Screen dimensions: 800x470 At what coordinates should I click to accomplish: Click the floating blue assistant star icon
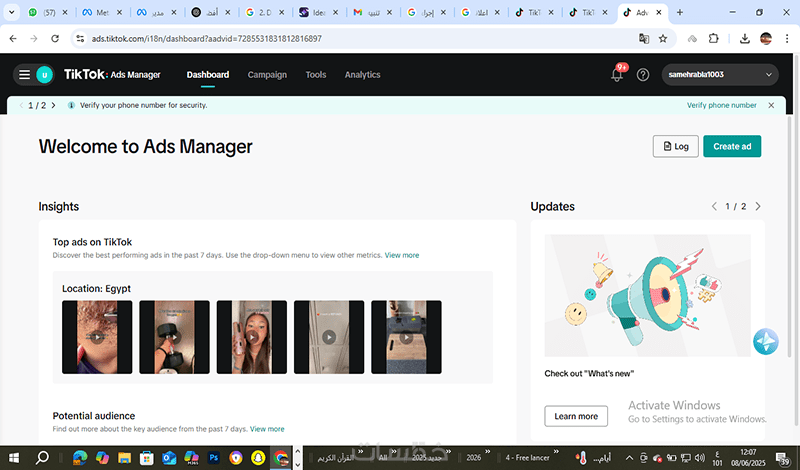pos(765,341)
